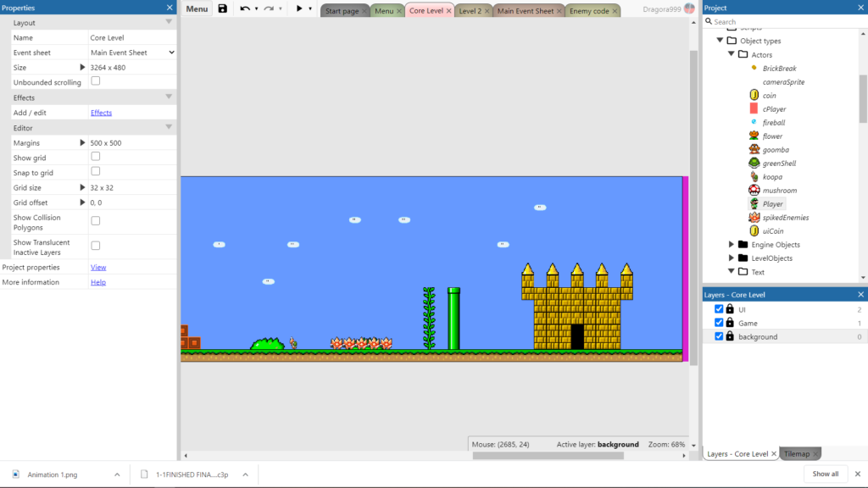Select the Player object icon
Screen dimensions: 868x488
click(x=754, y=203)
